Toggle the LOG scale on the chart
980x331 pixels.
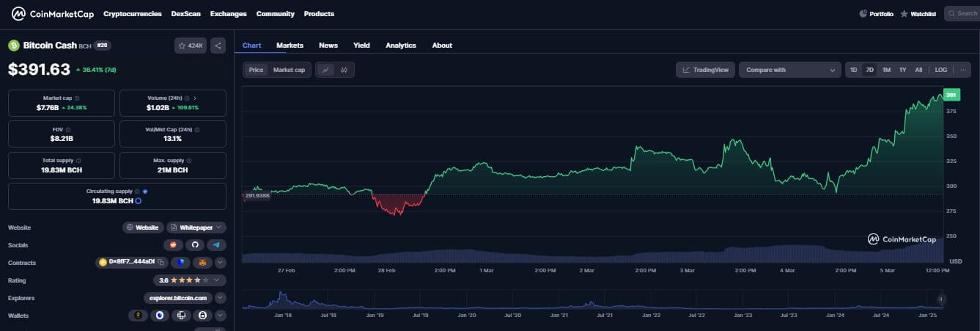(940, 70)
